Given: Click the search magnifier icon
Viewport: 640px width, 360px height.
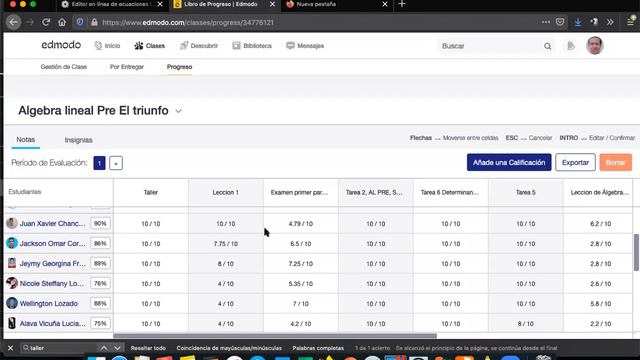Looking at the screenshot, I should [548, 46].
